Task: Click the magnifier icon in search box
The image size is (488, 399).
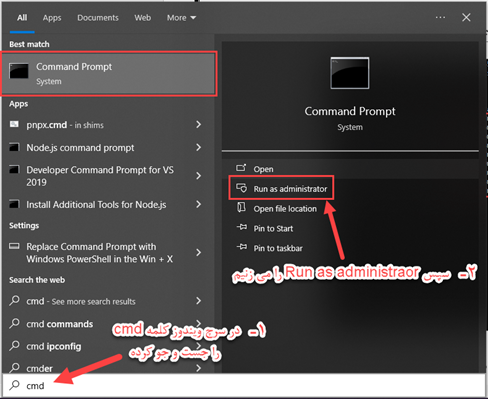Action: [x=14, y=385]
